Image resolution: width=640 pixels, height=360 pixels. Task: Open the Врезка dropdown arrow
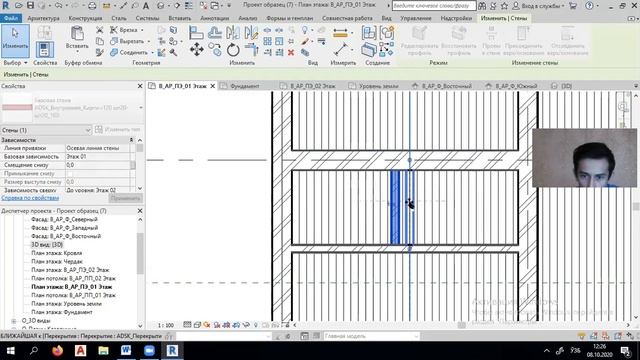(x=142, y=30)
